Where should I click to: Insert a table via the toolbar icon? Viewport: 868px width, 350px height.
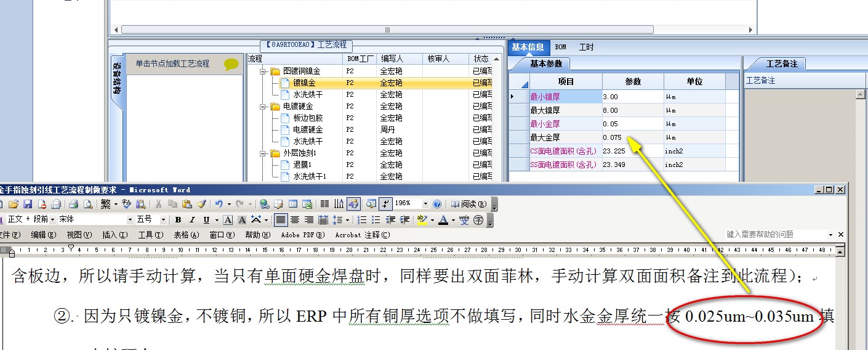click(x=293, y=204)
